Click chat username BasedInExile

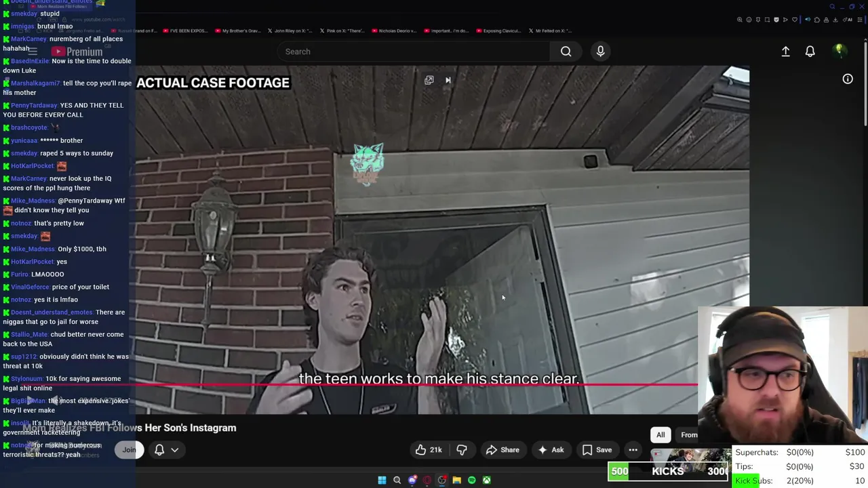tap(30, 61)
